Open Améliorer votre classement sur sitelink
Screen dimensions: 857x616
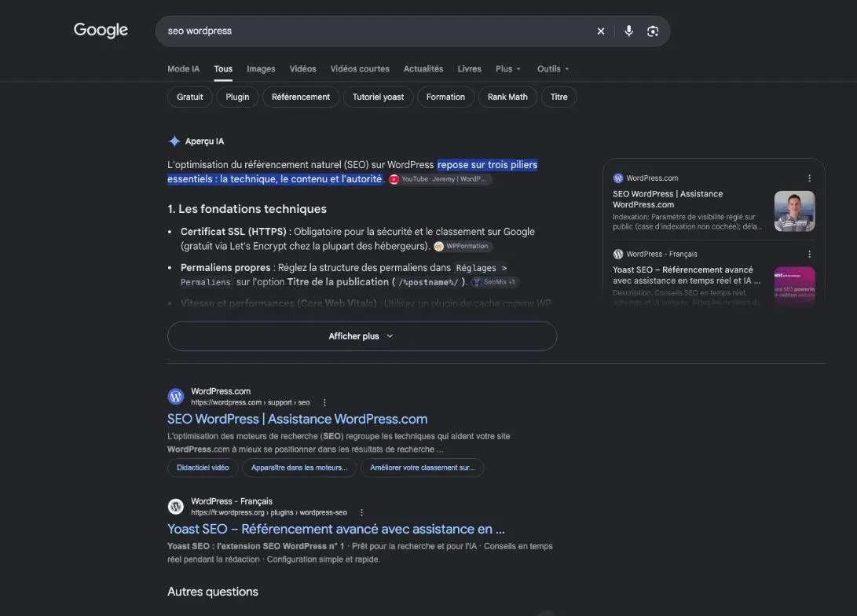pos(422,467)
